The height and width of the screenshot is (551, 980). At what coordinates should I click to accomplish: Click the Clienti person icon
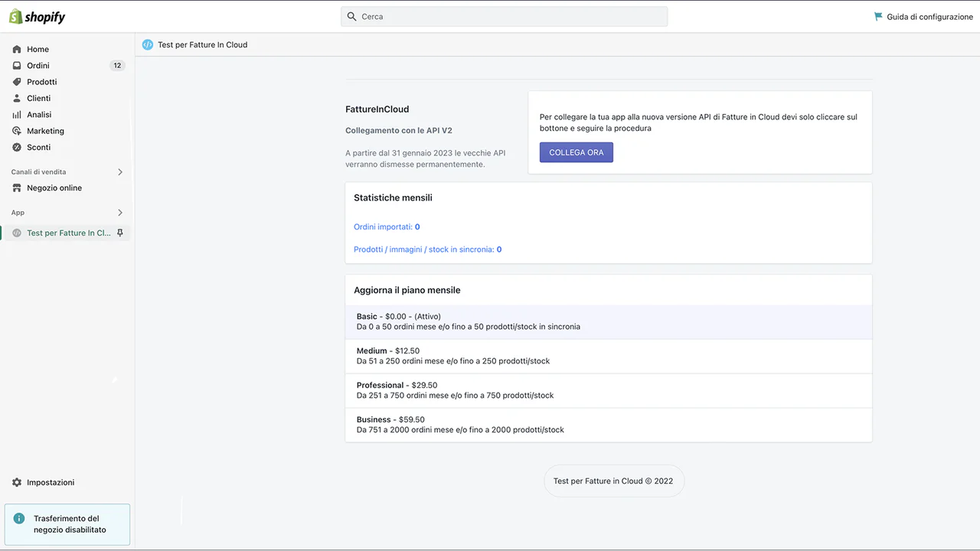[x=17, y=98]
